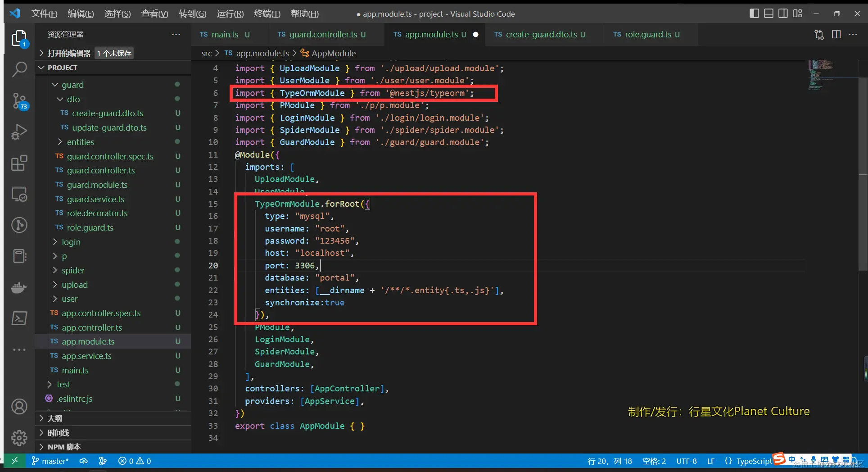
Task: Open Explorer panel More Actions ellipsis
Action: tap(176, 35)
